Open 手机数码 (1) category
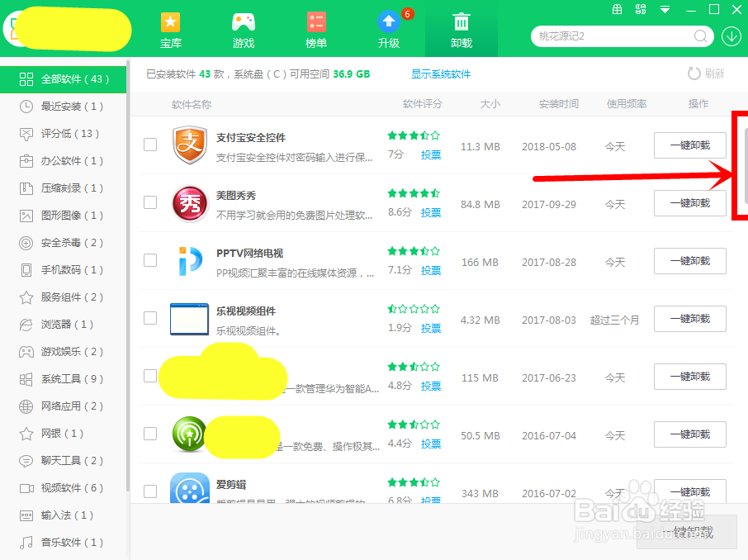The height and width of the screenshot is (560, 748). tap(63, 270)
